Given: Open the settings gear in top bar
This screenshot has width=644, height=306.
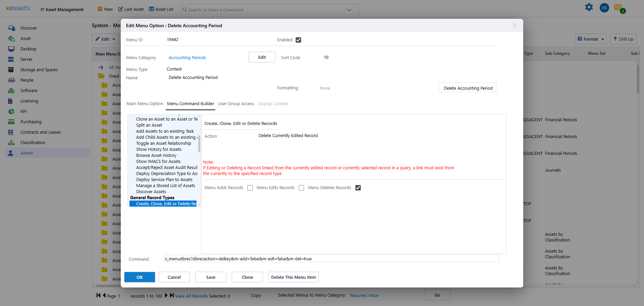Looking at the screenshot, I should coord(589,7).
